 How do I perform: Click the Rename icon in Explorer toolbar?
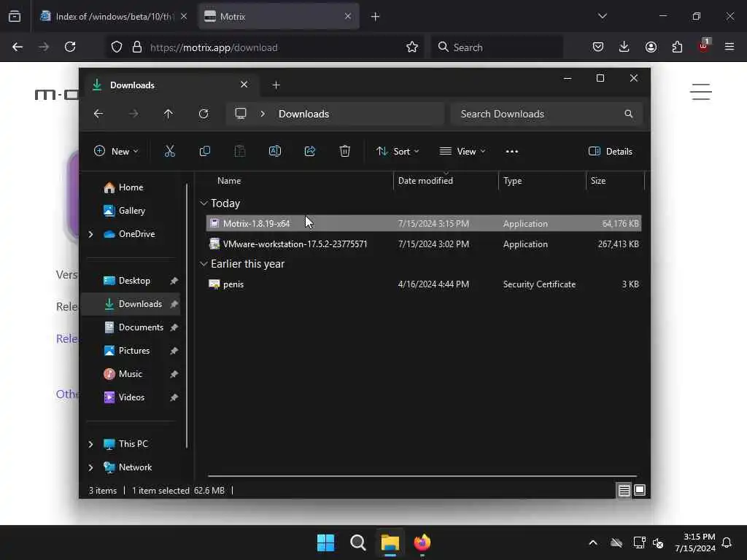275,152
